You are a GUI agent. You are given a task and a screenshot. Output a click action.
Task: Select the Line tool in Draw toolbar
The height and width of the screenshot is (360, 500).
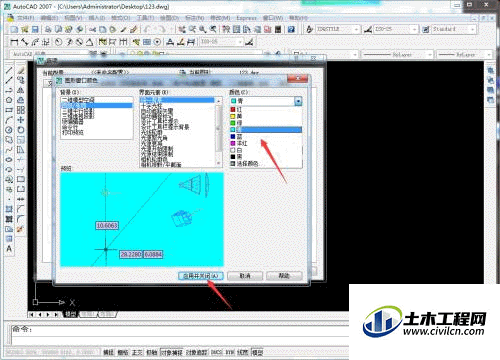[x=9, y=70]
